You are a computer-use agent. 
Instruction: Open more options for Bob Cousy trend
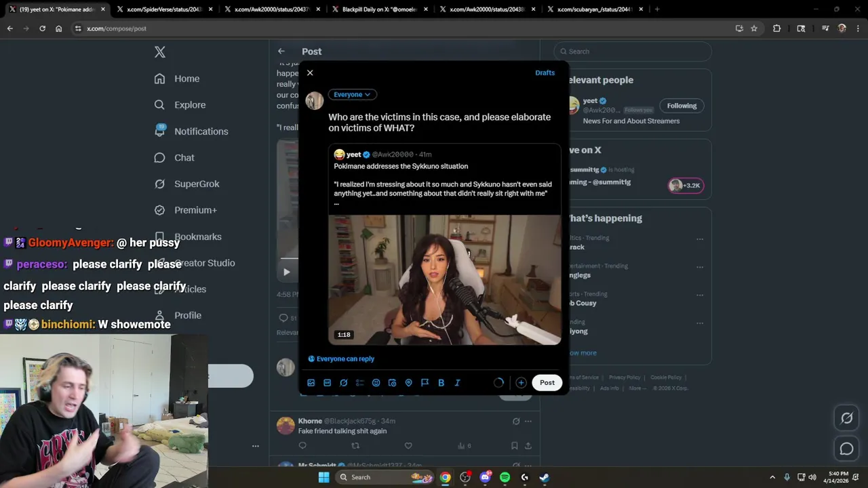(x=700, y=295)
